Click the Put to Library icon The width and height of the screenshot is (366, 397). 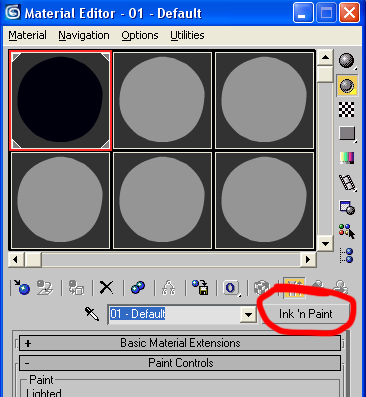tap(200, 287)
